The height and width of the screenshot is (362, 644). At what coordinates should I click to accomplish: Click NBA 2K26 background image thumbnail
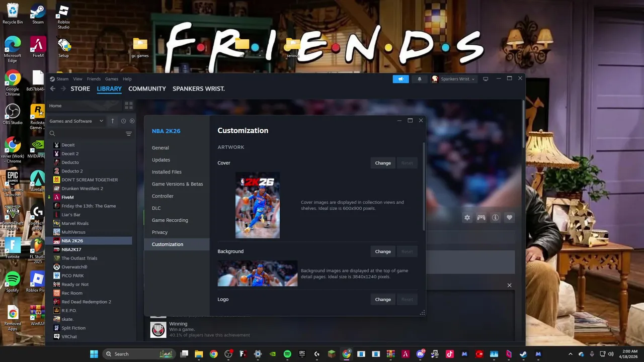258,274
